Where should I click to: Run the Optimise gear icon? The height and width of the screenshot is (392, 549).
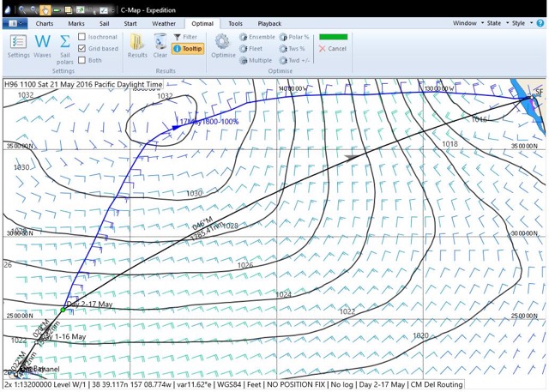[222, 44]
